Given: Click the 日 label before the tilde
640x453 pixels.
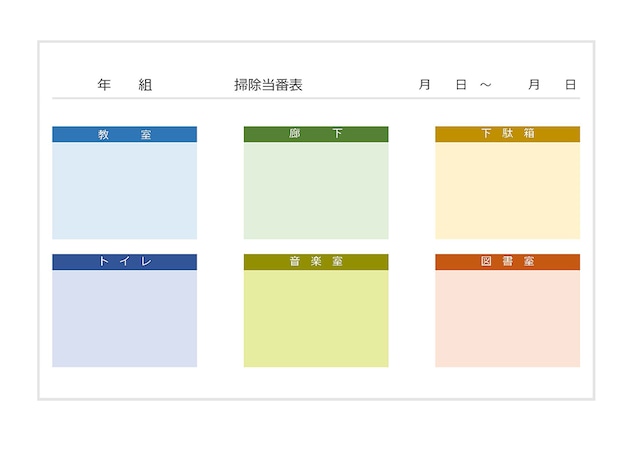Looking at the screenshot, I should point(461,85).
